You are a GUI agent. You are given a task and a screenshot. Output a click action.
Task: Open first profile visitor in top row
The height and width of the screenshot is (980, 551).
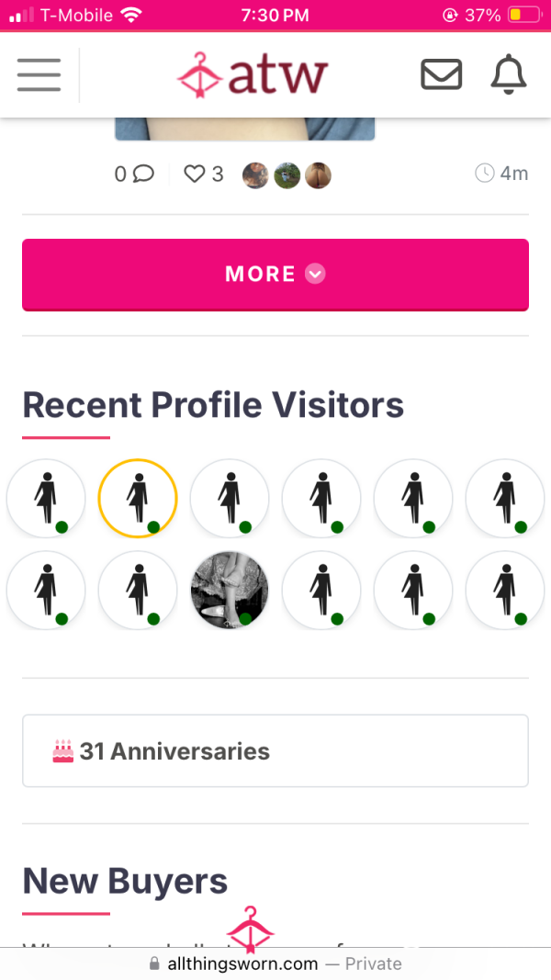pyautogui.click(x=46, y=498)
